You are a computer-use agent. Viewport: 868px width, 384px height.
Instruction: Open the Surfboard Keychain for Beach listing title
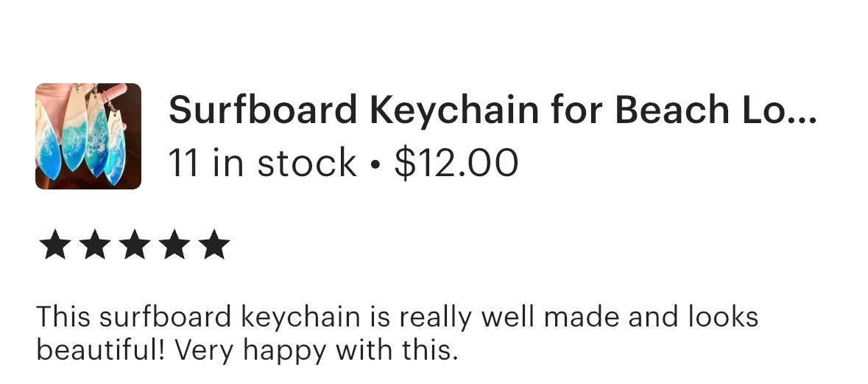(x=492, y=111)
